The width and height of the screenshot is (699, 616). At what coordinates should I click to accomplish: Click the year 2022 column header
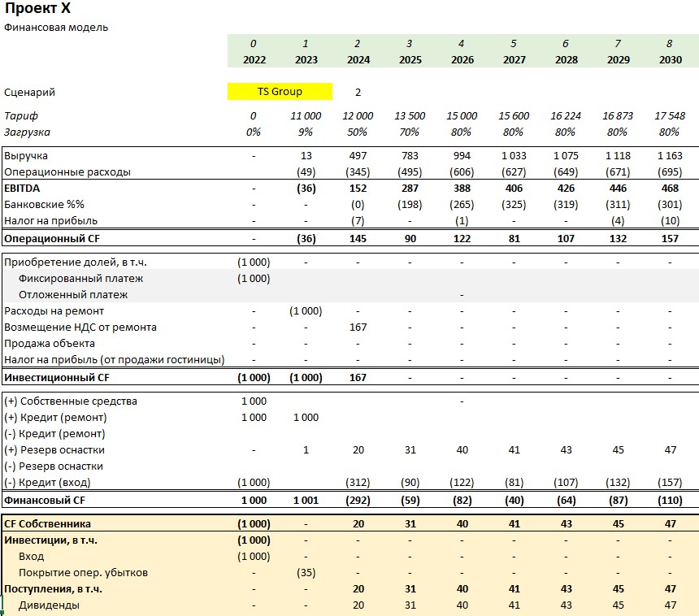(254, 59)
